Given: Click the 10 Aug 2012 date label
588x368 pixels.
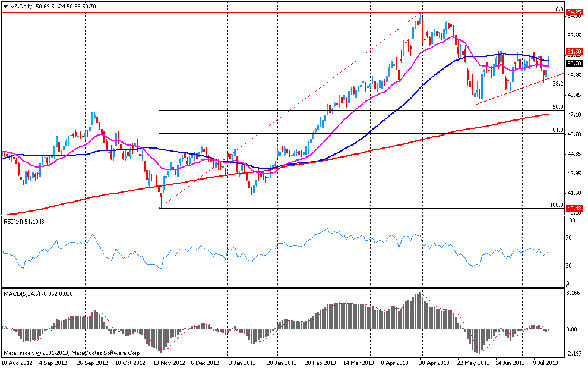Looking at the screenshot, I should point(17,363).
